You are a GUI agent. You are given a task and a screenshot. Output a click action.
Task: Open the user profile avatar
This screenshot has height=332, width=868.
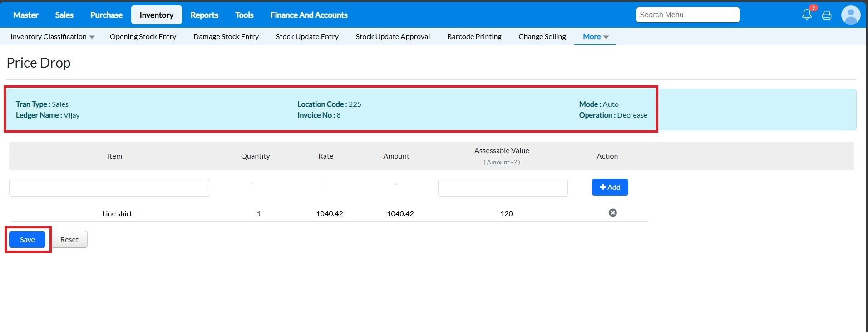pyautogui.click(x=850, y=15)
